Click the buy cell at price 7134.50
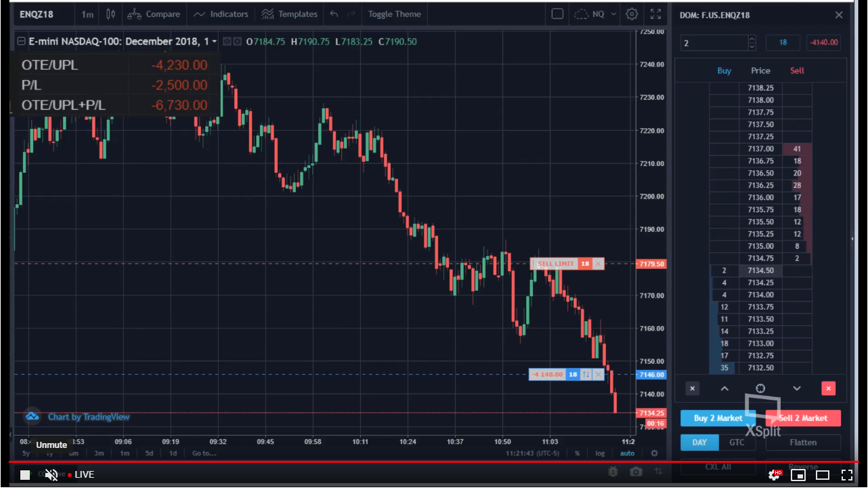868x492 pixels. point(724,270)
